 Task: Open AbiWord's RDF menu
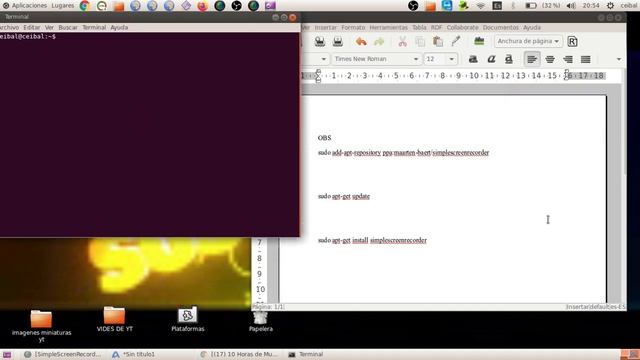pos(436,27)
